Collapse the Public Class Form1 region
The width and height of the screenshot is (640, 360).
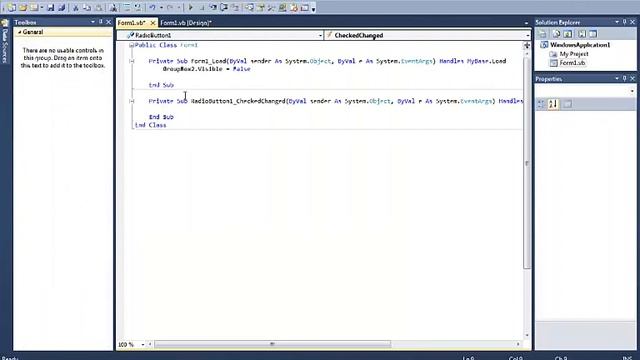coord(131,45)
